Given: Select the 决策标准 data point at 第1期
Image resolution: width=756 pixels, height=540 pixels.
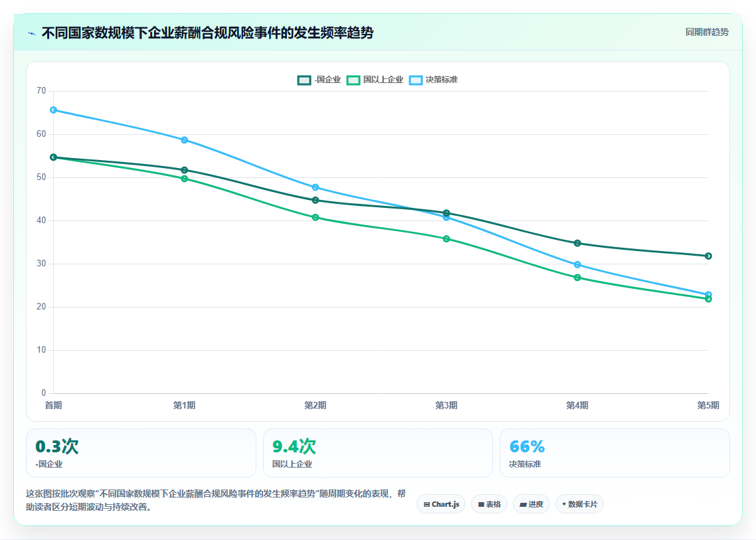Looking at the screenshot, I should [x=184, y=140].
